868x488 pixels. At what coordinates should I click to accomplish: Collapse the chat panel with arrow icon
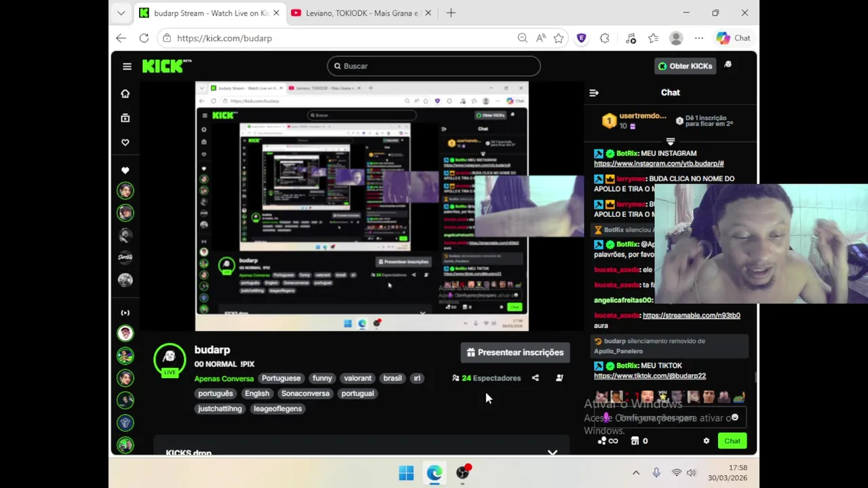594,93
